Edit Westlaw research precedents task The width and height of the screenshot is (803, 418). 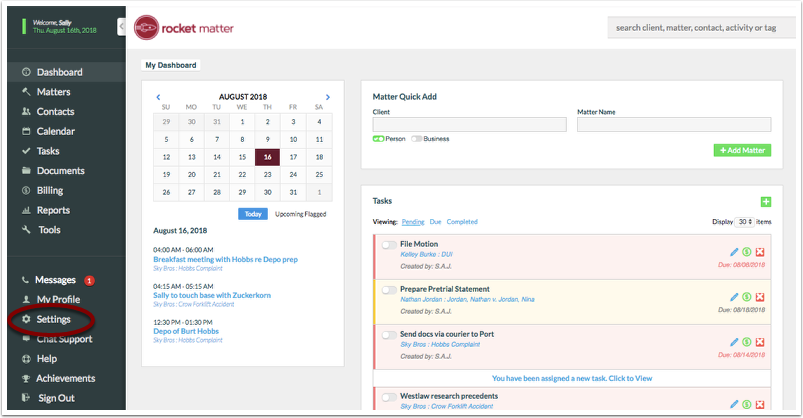[734, 404]
